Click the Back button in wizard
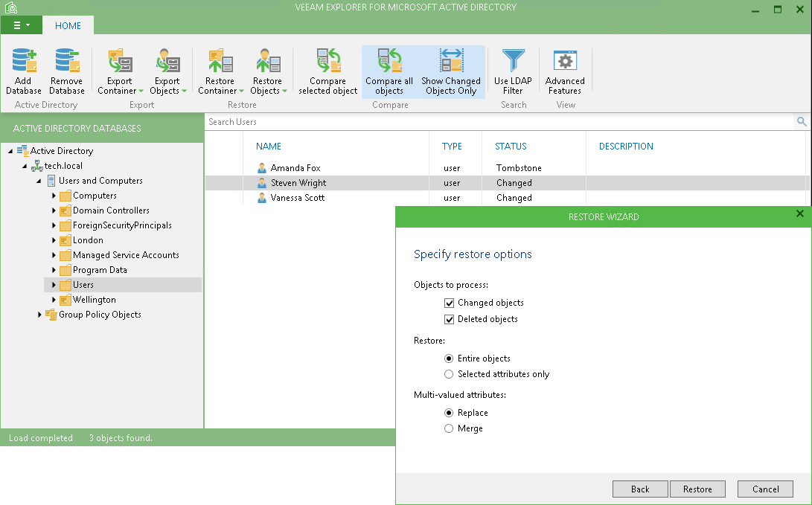The image size is (812, 505). click(x=640, y=489)
